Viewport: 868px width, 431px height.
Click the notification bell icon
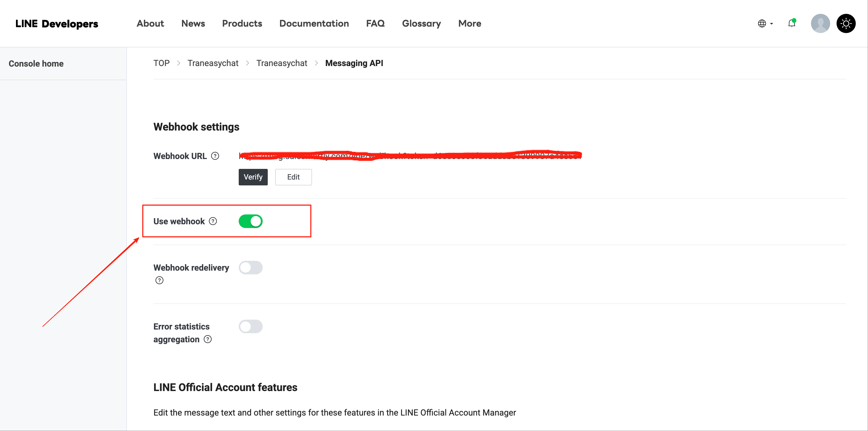[x=792, y=24]
